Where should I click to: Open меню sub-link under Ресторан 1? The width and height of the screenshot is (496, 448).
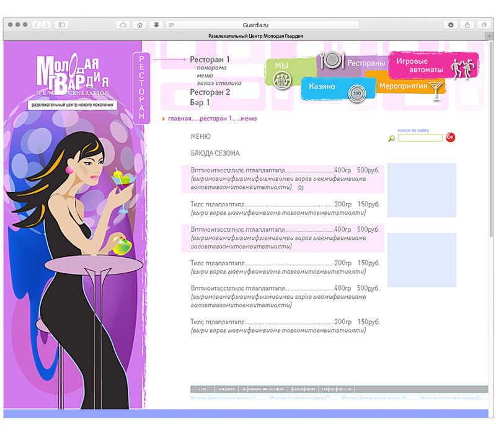point(205,76)
